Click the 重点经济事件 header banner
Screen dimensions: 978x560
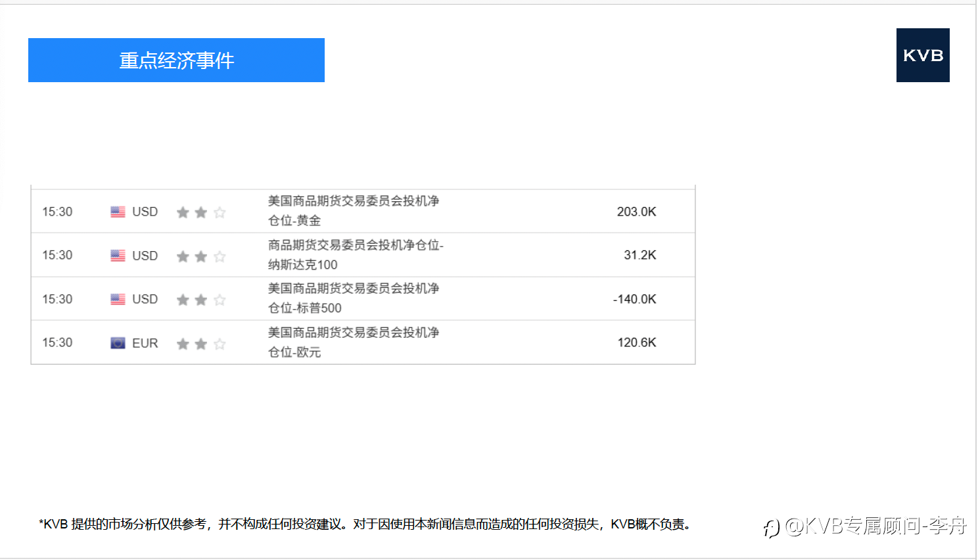176,60
